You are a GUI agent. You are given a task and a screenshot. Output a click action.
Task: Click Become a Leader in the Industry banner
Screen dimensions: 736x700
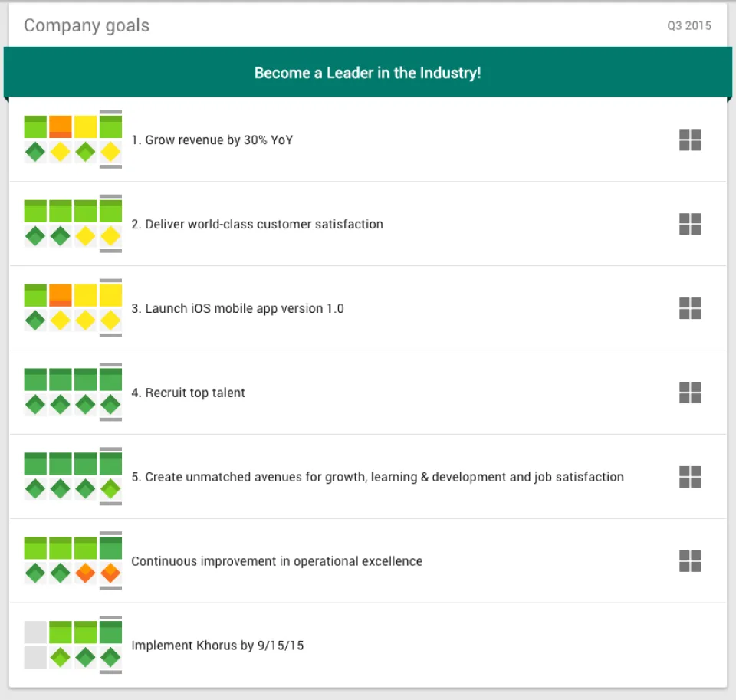368,73
